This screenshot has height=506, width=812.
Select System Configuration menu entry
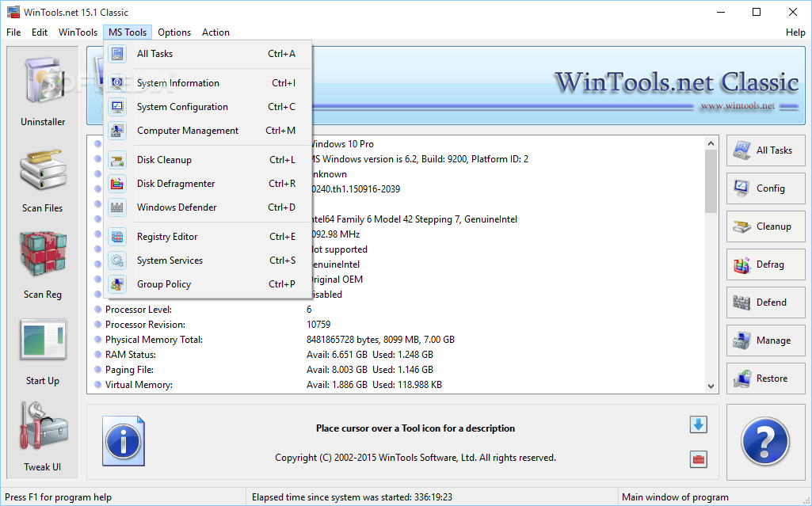pos(208,107)
